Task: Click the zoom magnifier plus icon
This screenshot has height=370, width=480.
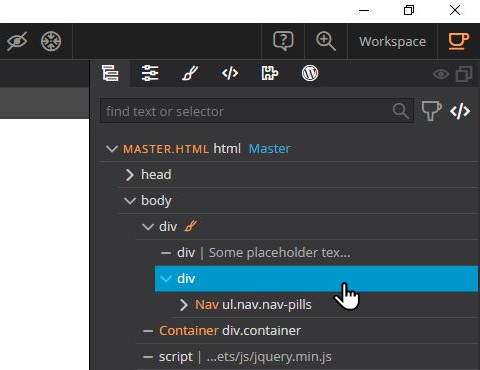Action: (325, 41)
